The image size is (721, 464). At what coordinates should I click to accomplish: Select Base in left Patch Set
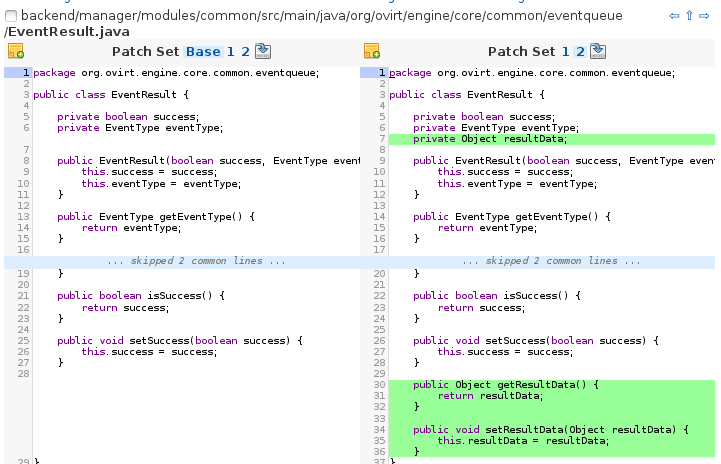(203, 52)
